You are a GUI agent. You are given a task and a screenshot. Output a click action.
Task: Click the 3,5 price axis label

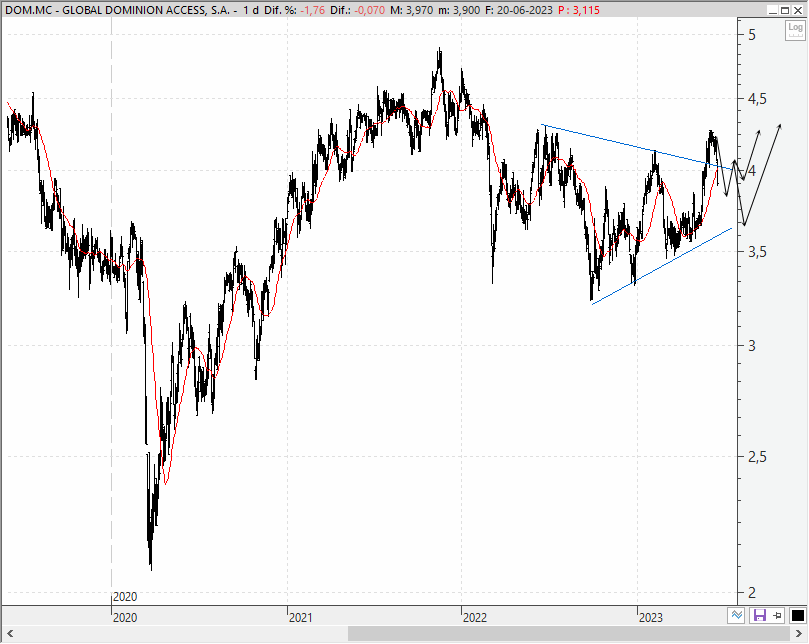(x=757, y=252)
